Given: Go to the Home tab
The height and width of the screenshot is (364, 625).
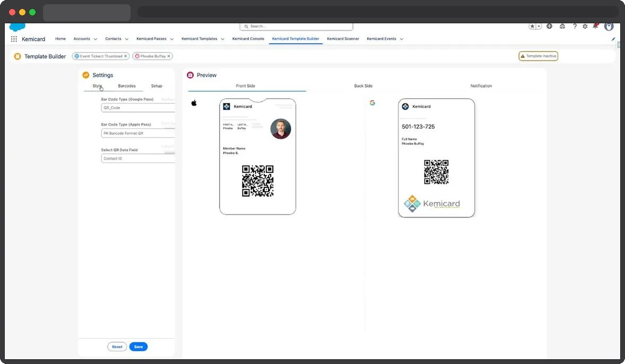Looking at the screenshot, I should [x=60, y=39].
